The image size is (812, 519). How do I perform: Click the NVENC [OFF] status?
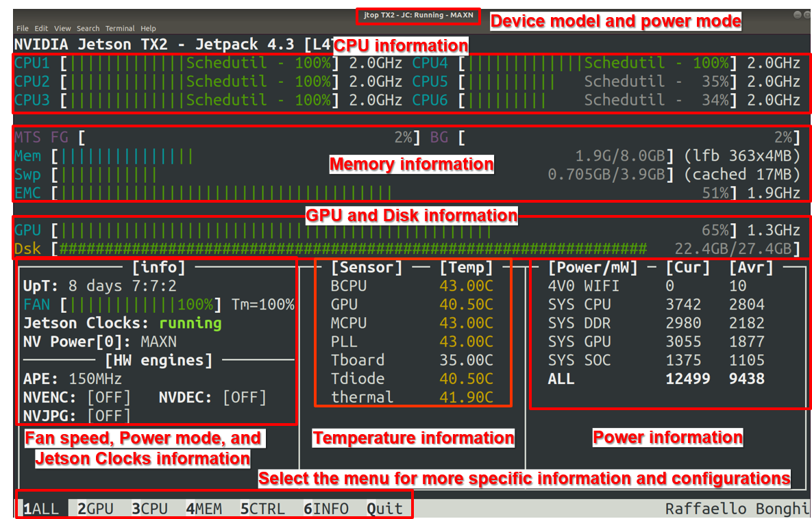pyautogui.click(x=109, y=397)
